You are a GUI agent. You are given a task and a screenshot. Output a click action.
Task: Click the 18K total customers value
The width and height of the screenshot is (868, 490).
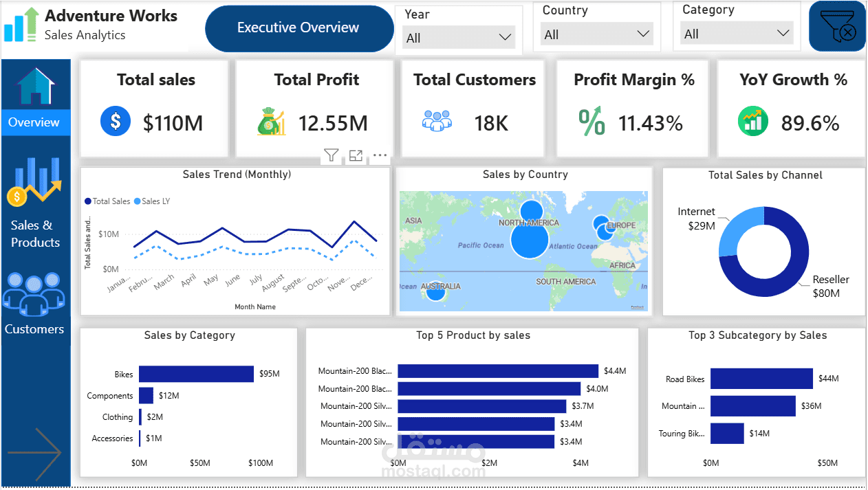[491, 123]
